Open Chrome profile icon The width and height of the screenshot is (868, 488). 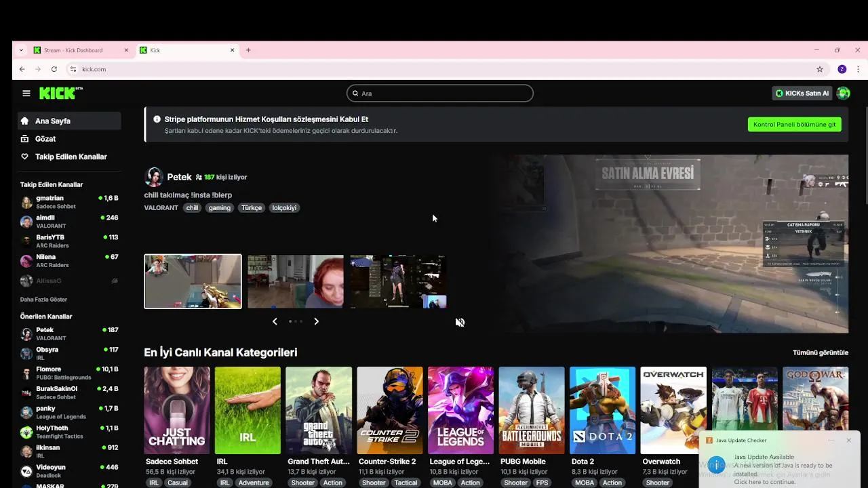(842, 69)
